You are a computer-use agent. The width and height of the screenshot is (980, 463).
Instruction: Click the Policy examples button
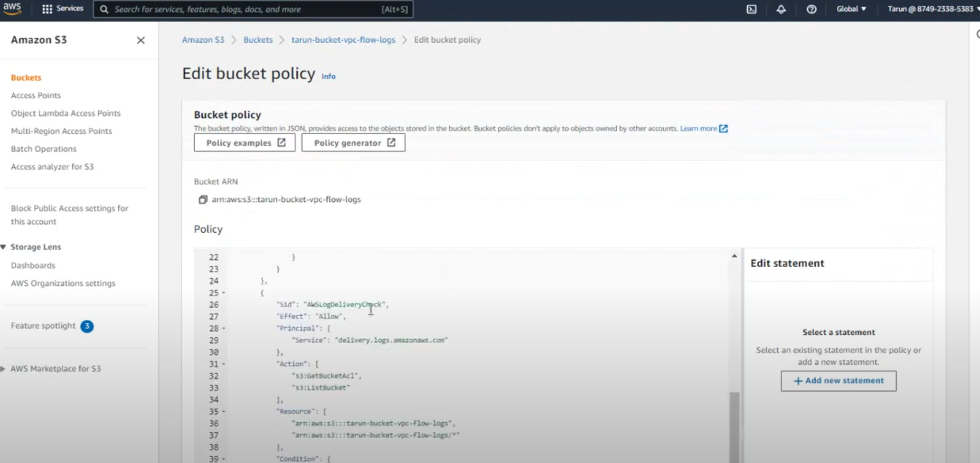(x=244, y=143)
